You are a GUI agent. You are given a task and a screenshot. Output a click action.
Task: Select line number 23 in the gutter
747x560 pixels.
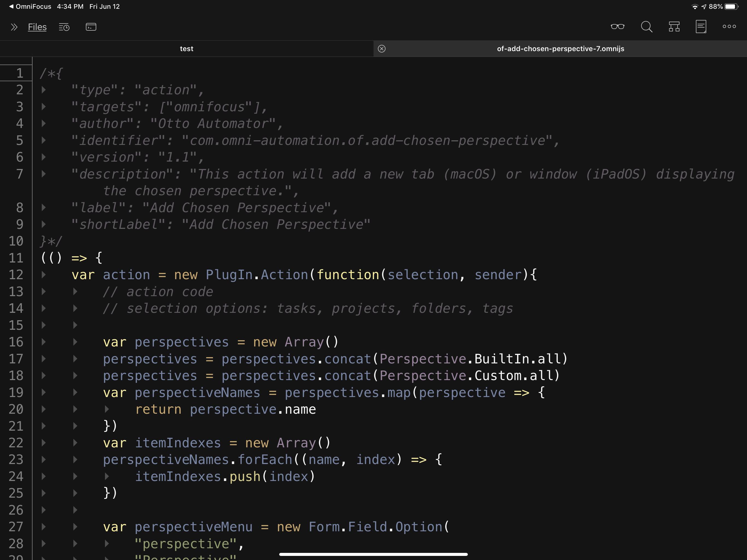[x=16, y=460]
